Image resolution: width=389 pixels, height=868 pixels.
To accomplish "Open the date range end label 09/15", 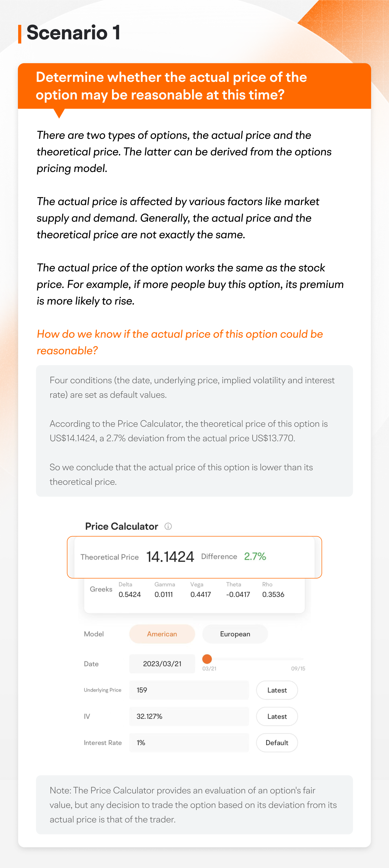I will coord(298,668).
